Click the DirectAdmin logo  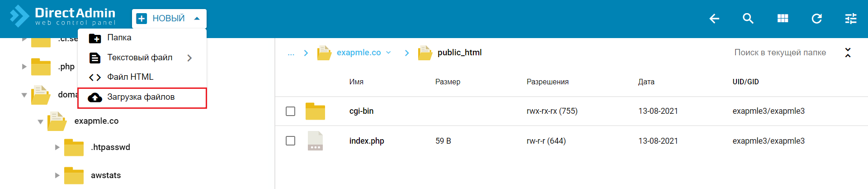click(x=63, y=16)
